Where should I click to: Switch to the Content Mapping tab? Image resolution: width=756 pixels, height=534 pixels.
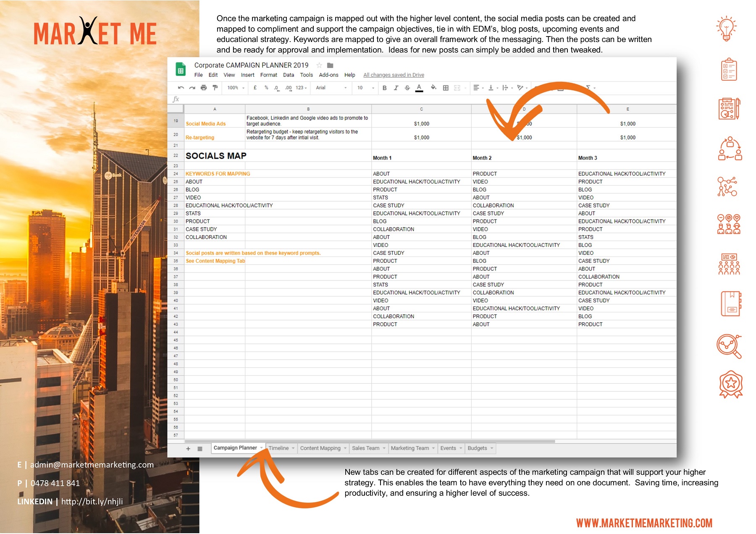[320, 448]
